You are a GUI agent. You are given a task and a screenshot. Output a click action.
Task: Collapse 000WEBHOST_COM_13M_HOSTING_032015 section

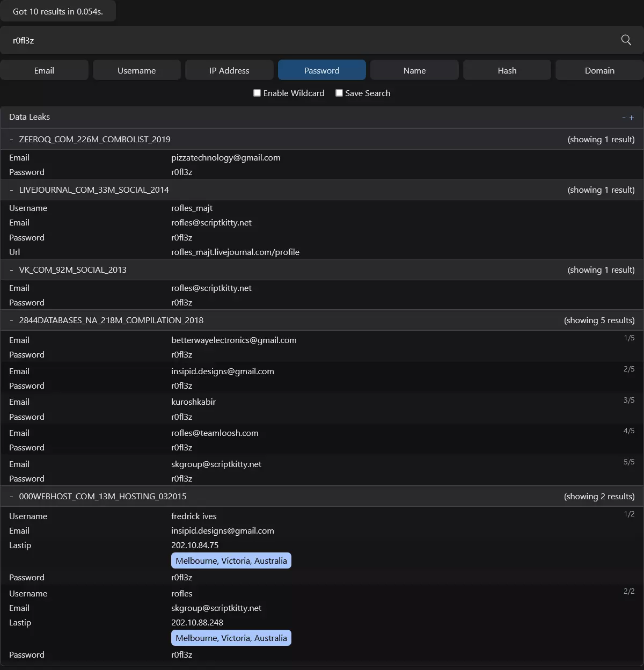11,496
